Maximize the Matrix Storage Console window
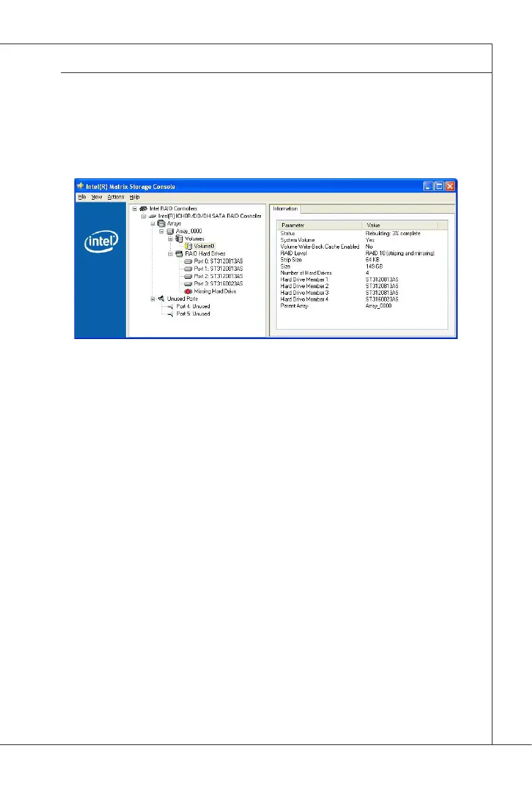This screenshot has height=798, width=532. (439, 186)
